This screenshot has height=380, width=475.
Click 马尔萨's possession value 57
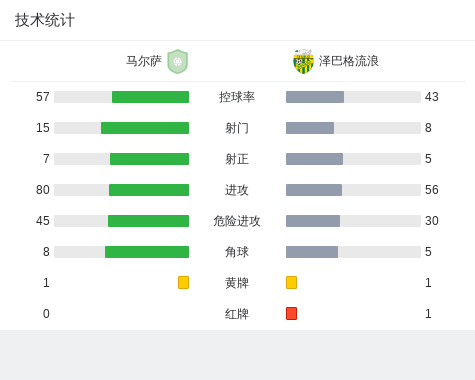point(43,97)
